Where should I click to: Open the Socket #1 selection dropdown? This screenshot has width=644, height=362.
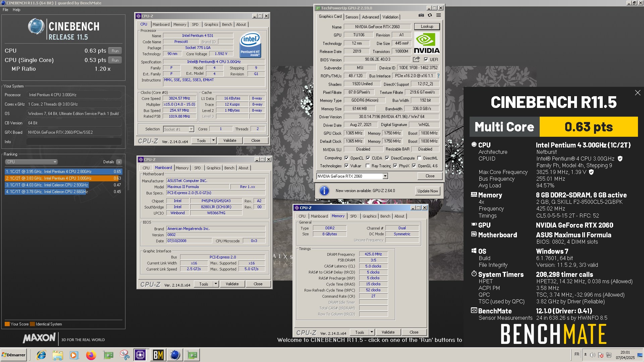(x=178, y=129)
